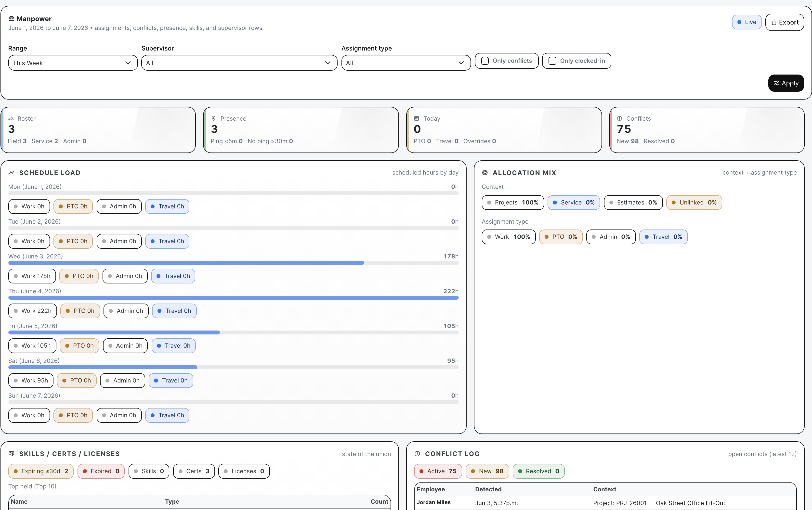Click the Monday PTO 0h chip
Screen dimensions: 812x510
click(73, 206)
